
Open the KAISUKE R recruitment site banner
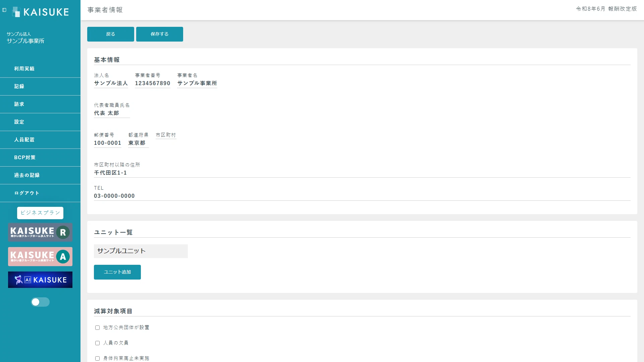point(40,232)
